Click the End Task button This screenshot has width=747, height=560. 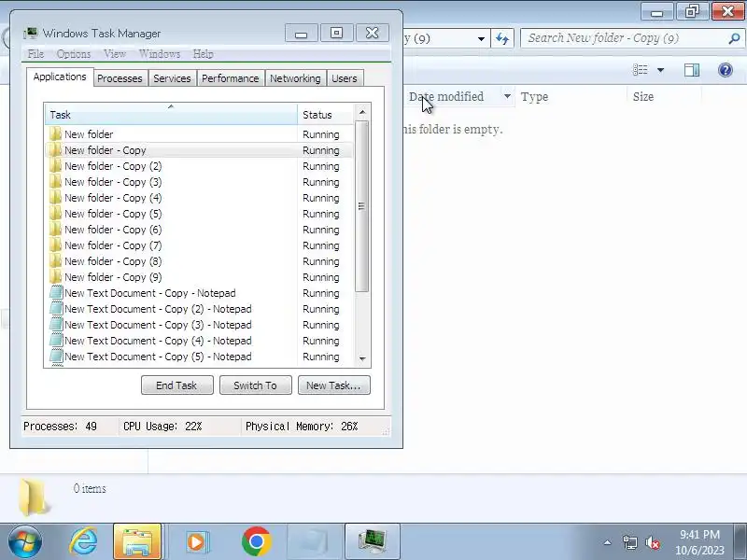pos(176,385)
